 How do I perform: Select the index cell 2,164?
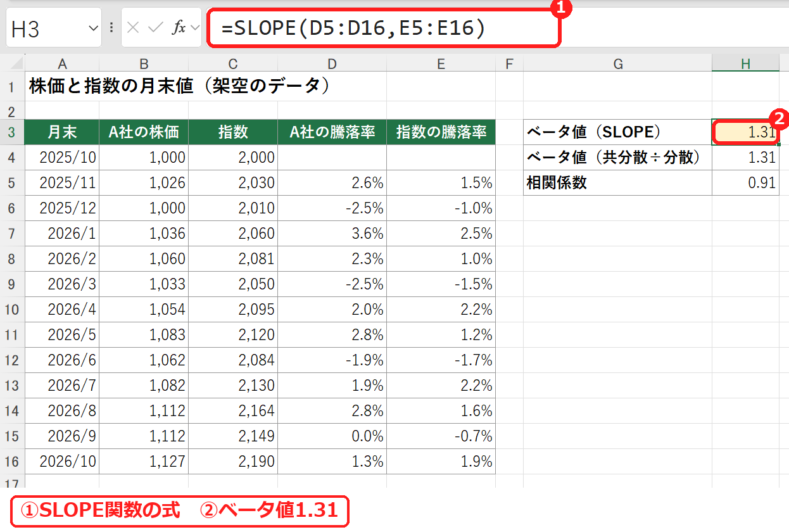coord(233,410)
